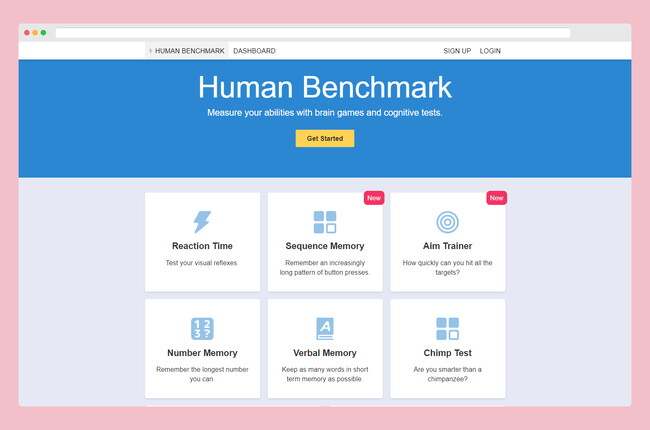Click 'Are you smarter than a chimpanzee' text

(447, 374)
